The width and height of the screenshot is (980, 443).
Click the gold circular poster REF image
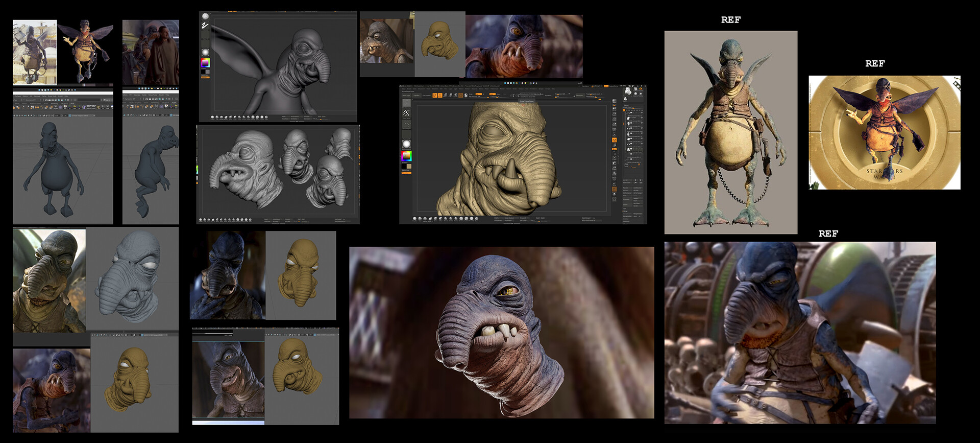pyautogui.click(x=885, y=133)
